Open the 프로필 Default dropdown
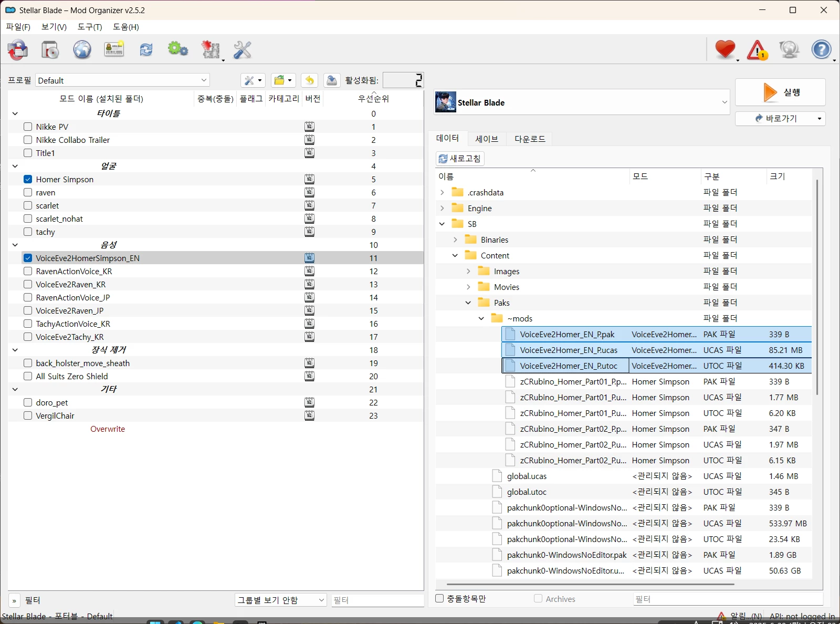 (123, 80)
